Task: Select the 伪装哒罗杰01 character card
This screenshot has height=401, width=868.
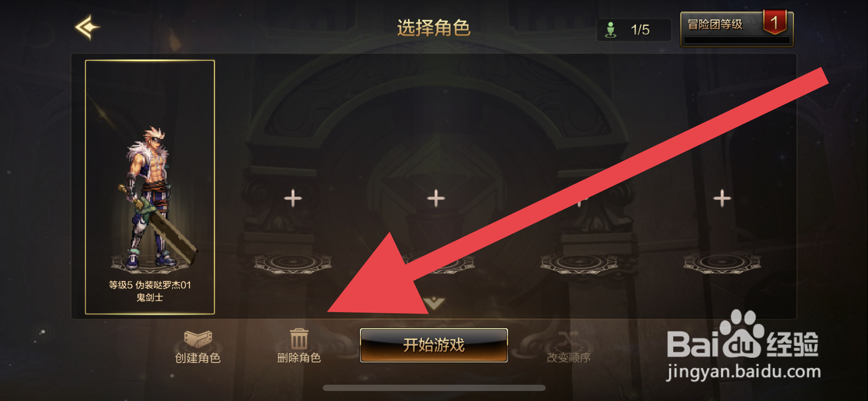Action: (x=150, y=187)
